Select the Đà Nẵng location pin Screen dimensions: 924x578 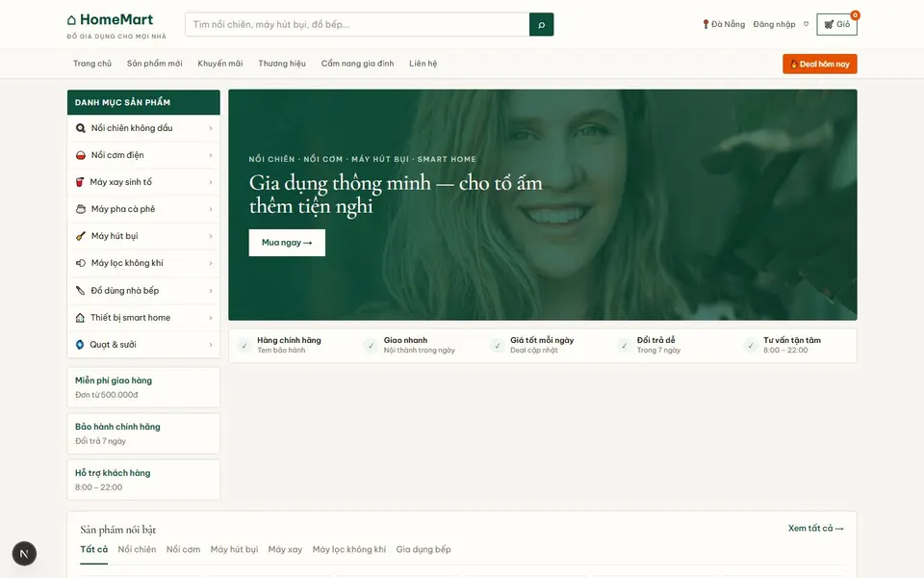pos(706,24)
